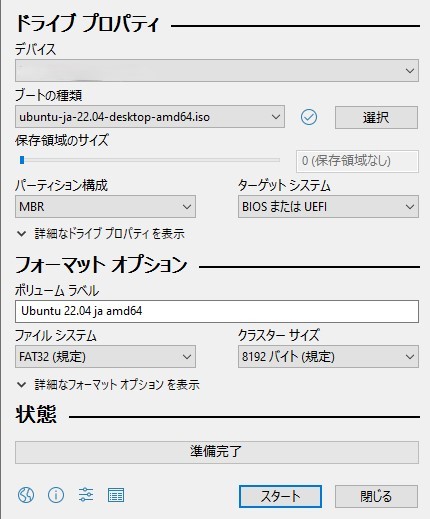Open the デバイス device dropdown
Viewport: 430px width, 519px height.
pos(217,71)
